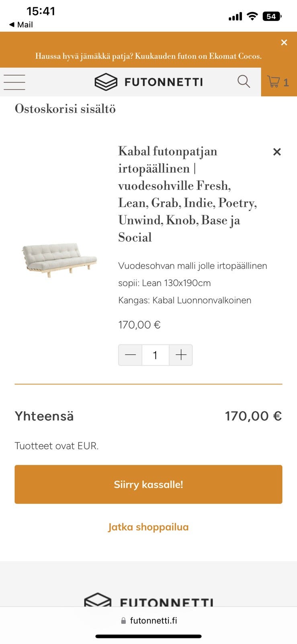The height and width of the screenshot is (644, 297).
Task: Tap the quantity input field
Action: tap(155, 355)
